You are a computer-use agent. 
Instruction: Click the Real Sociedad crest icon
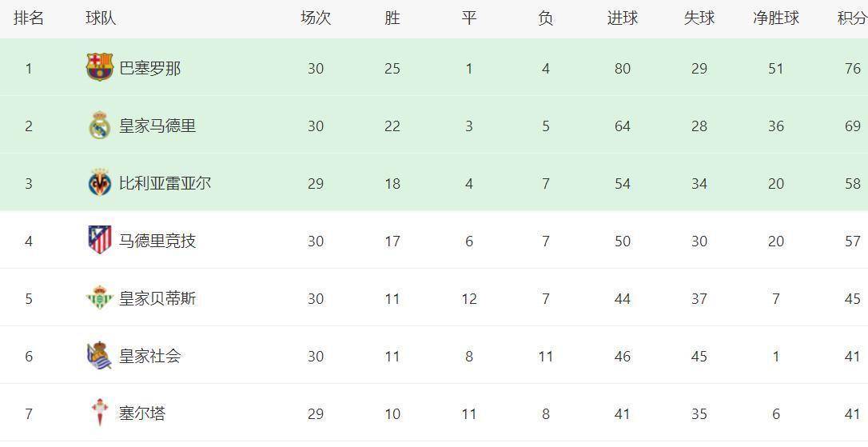pyautogui.click(x=99, y=355)
